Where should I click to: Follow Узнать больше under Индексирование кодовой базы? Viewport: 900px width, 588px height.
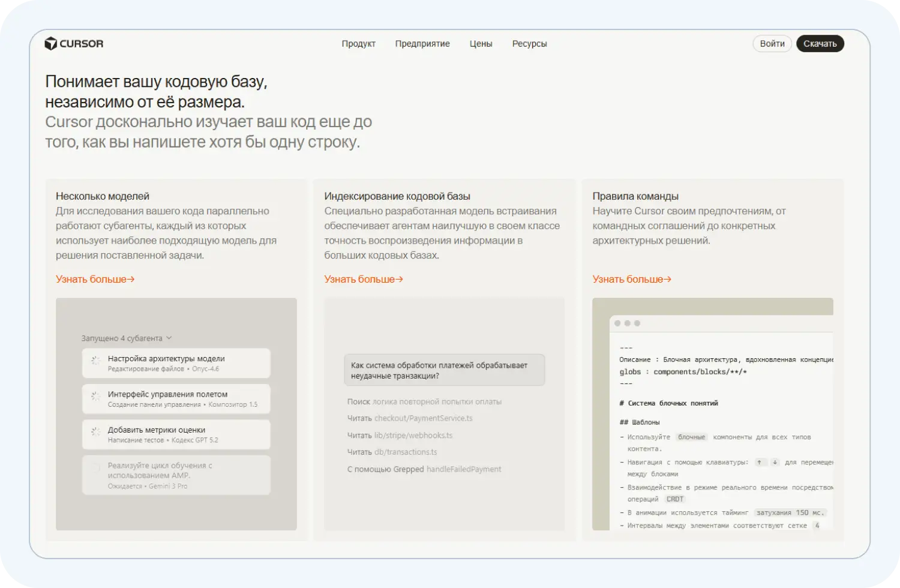tap(364, 279)
